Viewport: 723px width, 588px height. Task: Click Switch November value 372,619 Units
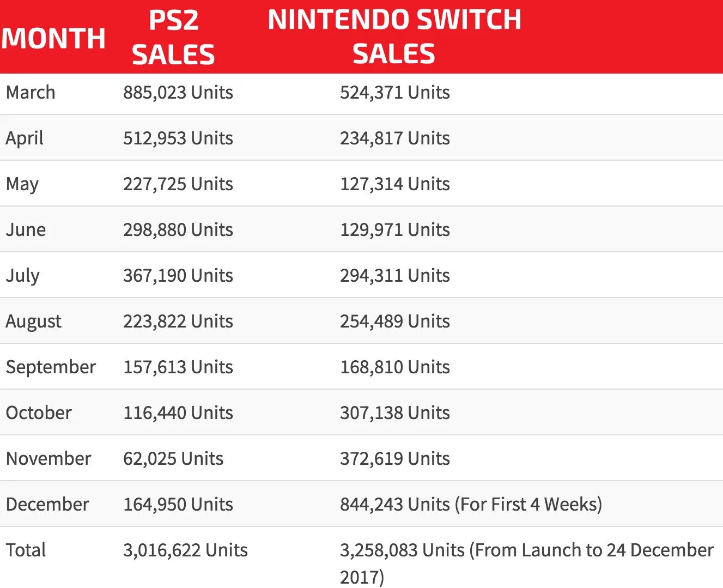click(x=395, y=458)
